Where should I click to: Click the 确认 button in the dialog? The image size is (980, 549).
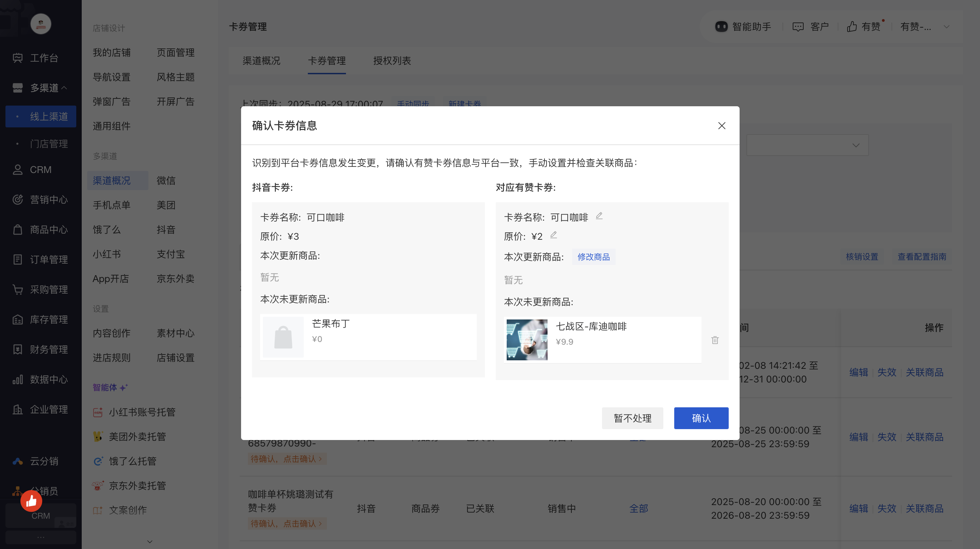(x=701, y=418)
